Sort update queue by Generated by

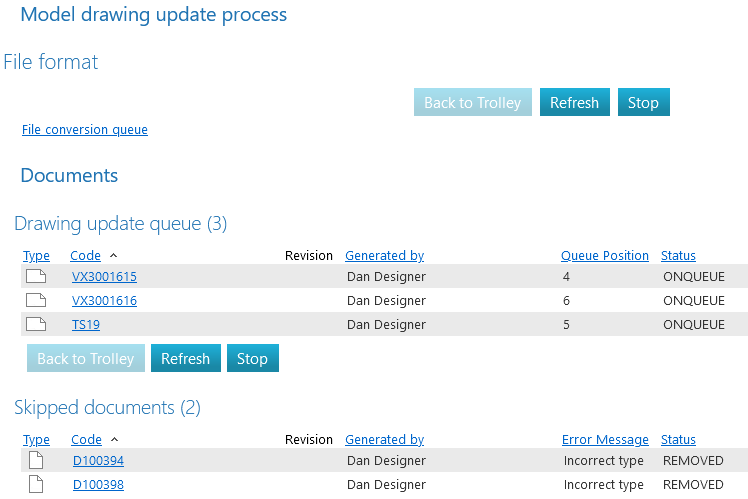click(x=384, y=256)
